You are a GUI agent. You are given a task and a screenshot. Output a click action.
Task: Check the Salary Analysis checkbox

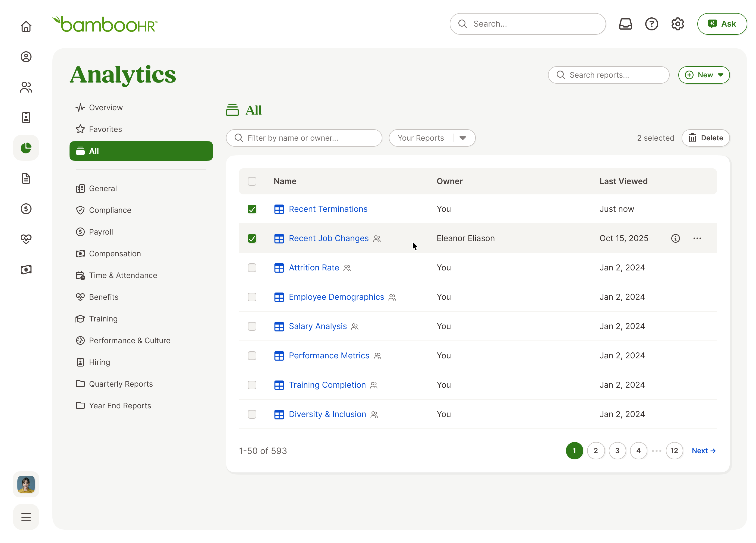click(252, 326)
